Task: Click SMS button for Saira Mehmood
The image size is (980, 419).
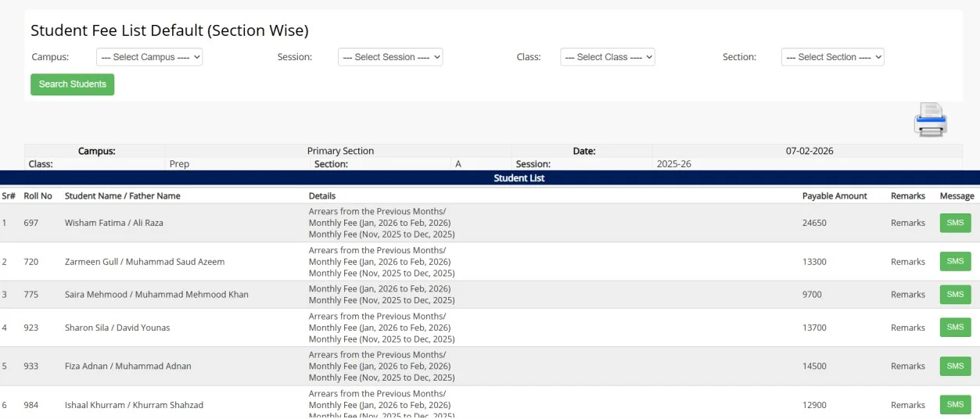Action: tap(955, 295)
